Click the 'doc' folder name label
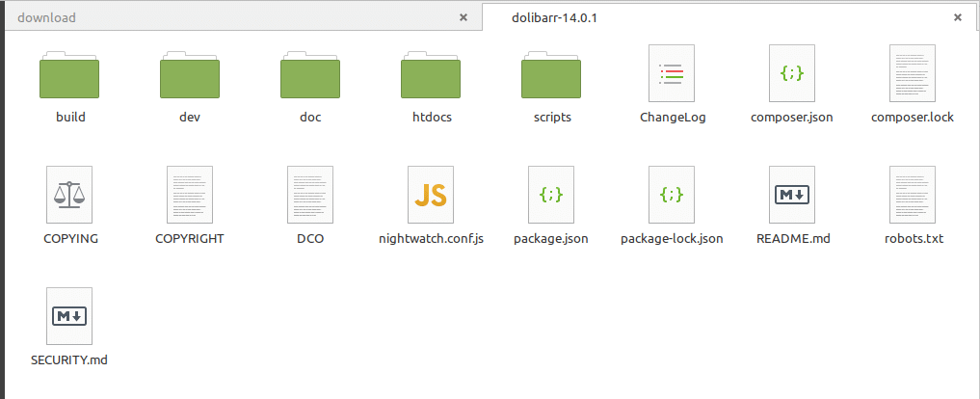This screenshot has height=399, width=980. click(310, 117)
